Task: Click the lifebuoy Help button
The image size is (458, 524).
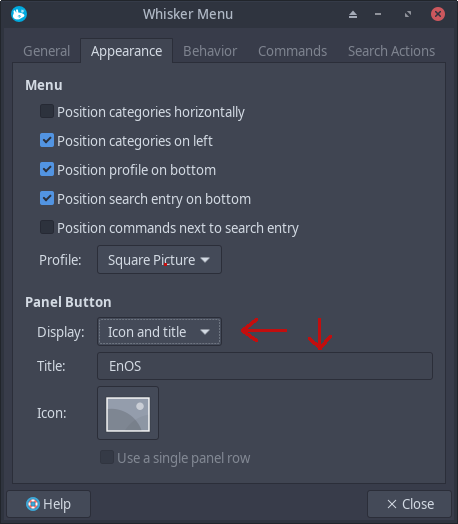Action: click(x=48, y=504)
